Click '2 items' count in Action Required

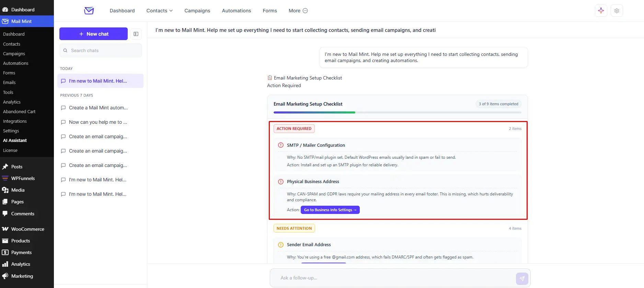click(515, 129)
